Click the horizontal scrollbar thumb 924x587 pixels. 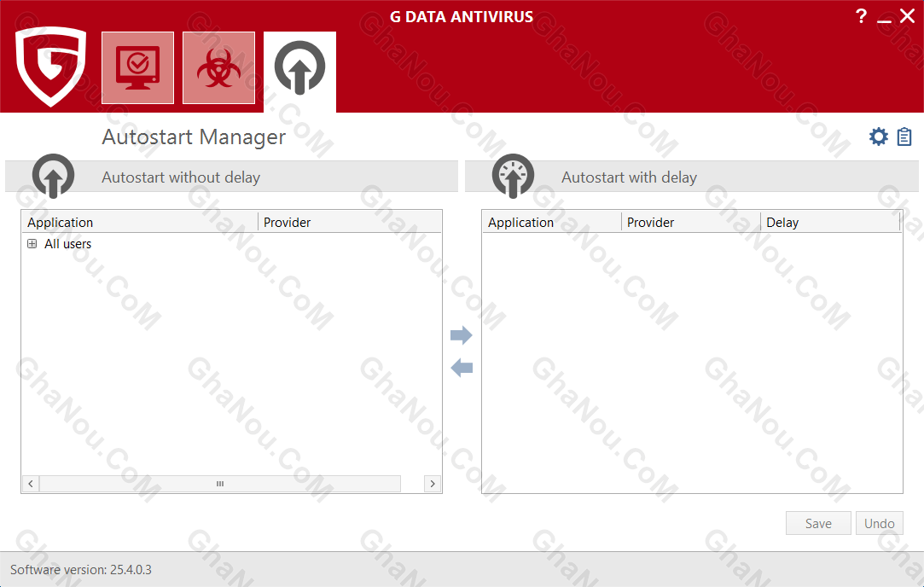pyautogui.click(x=220, y=484)
